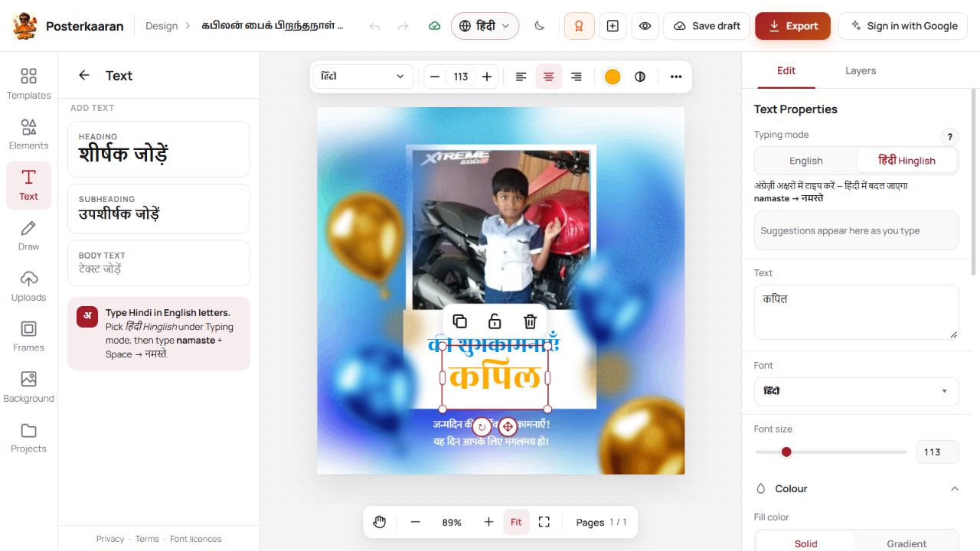The width and height of the screenshot is (980, 551).
Task: Add a heading text block
Action: click(x=158, y=149)
